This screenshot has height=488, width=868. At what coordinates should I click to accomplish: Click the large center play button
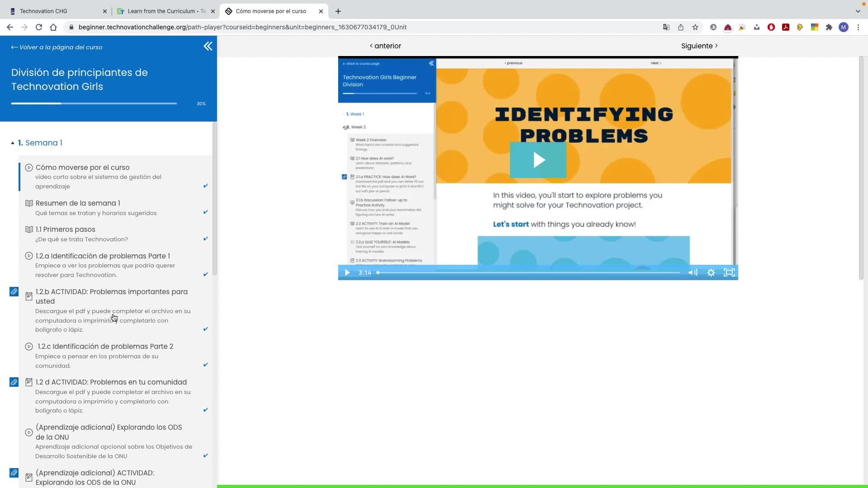[x=538, y=160]
